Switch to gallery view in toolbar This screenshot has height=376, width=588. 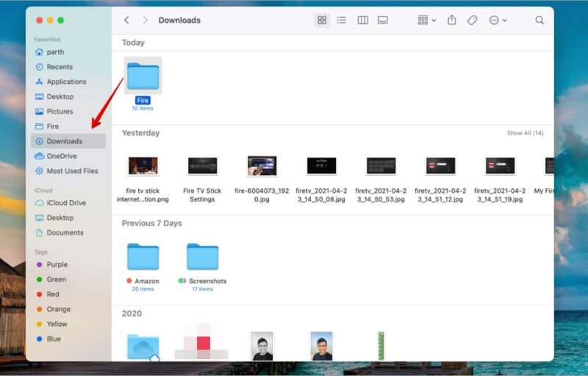[383, 21]
